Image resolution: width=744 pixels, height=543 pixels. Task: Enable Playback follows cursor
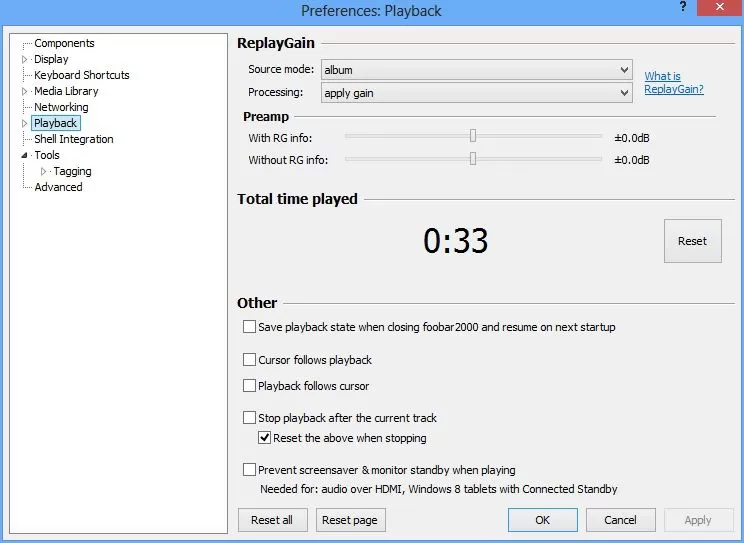pyautogui.click(x=249, y=385)
